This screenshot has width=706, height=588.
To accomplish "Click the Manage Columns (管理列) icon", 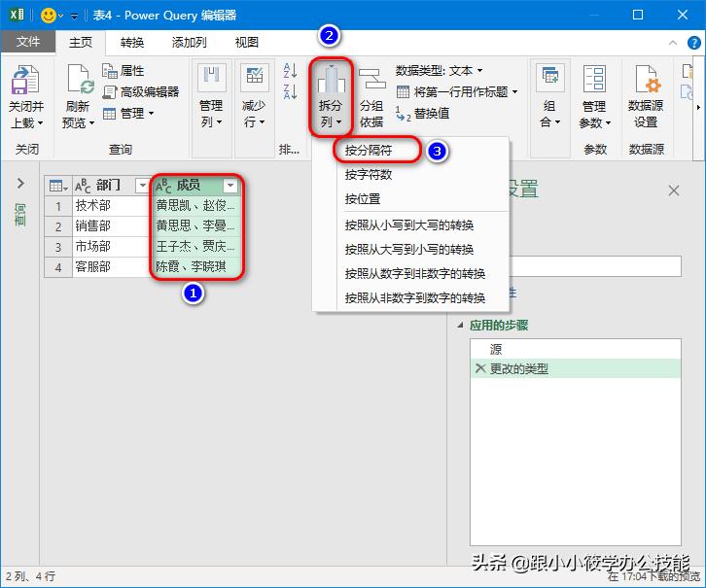I will click(211, 79).
